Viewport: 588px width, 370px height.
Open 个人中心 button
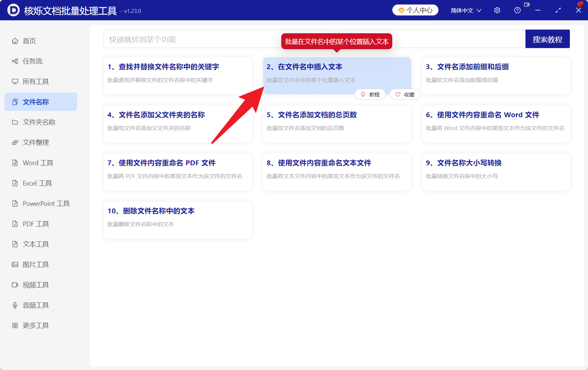[415, 10]
